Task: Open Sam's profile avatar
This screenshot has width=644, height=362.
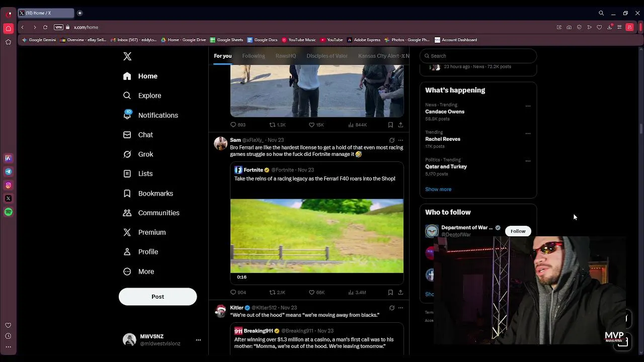Action: (220, 143)
